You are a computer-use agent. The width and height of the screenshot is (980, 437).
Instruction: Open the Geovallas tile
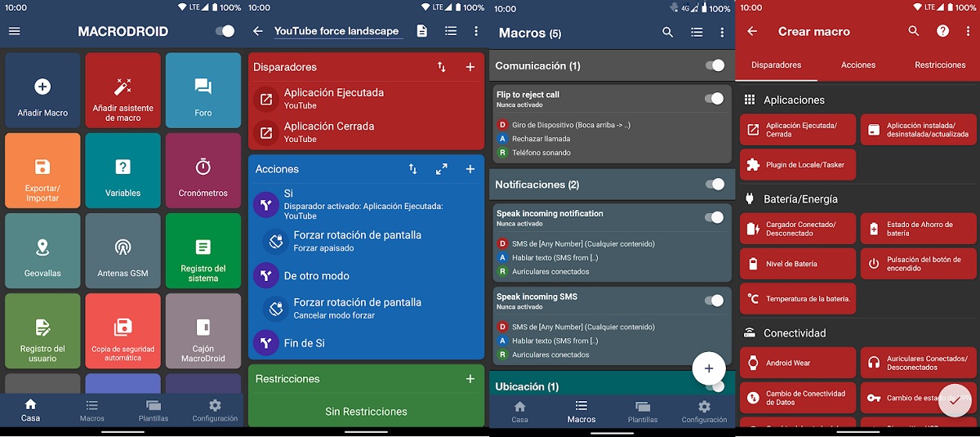[42, 252]
